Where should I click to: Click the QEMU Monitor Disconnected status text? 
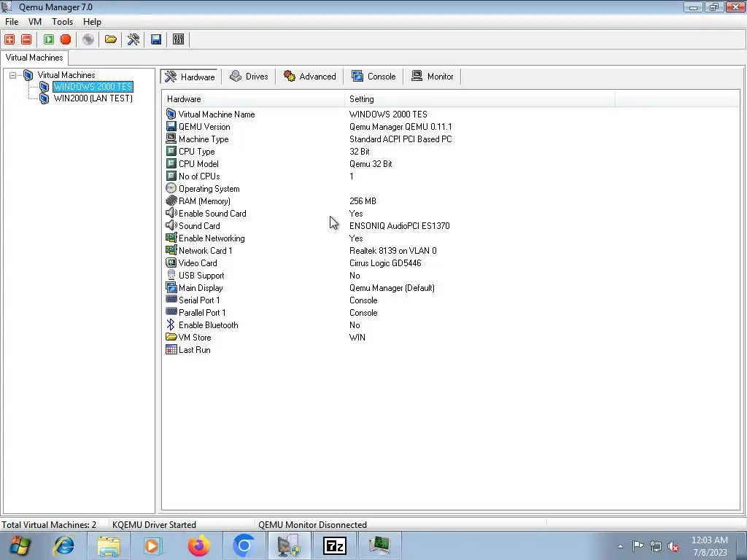tap(312, 524)
